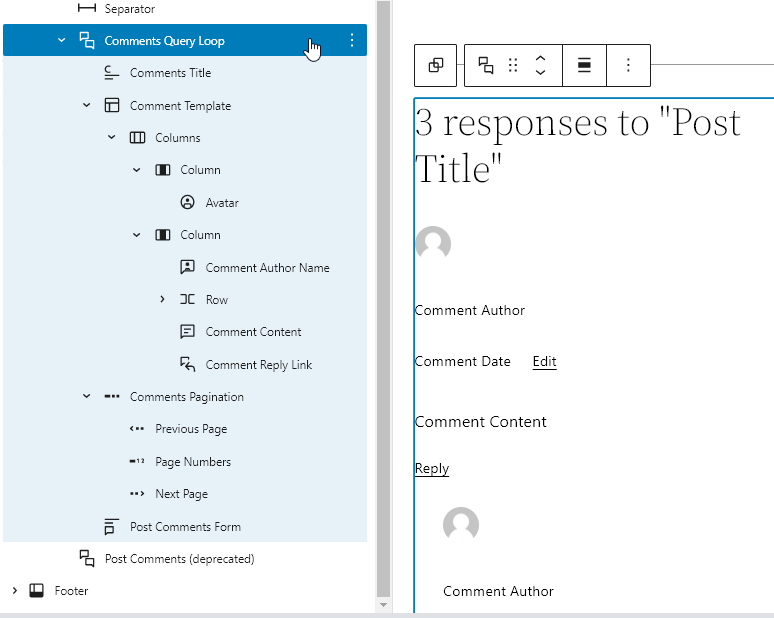Collapse the Comments Query Loop item

[62, 41]
